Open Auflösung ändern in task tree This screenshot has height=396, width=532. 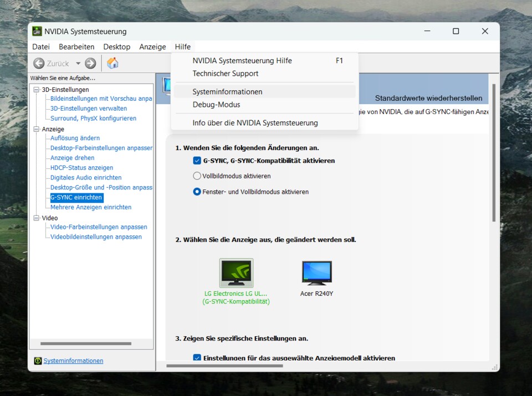75,138
